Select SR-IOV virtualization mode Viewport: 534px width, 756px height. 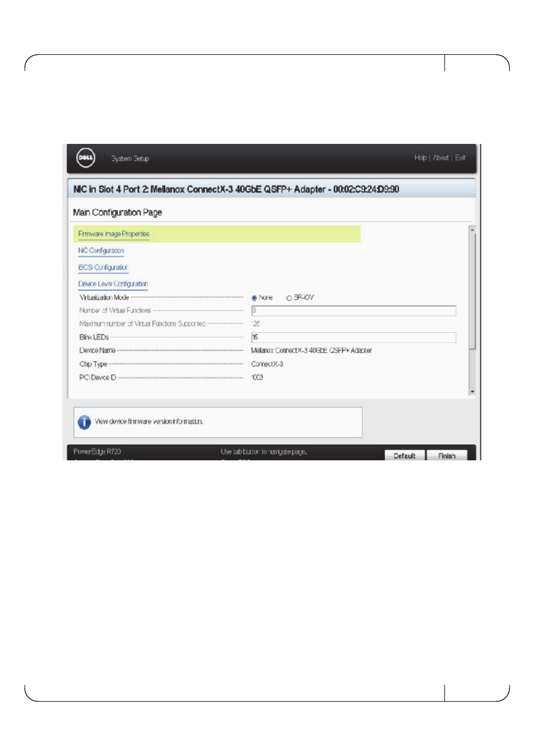pyautogui.click(x=289, y=298)
